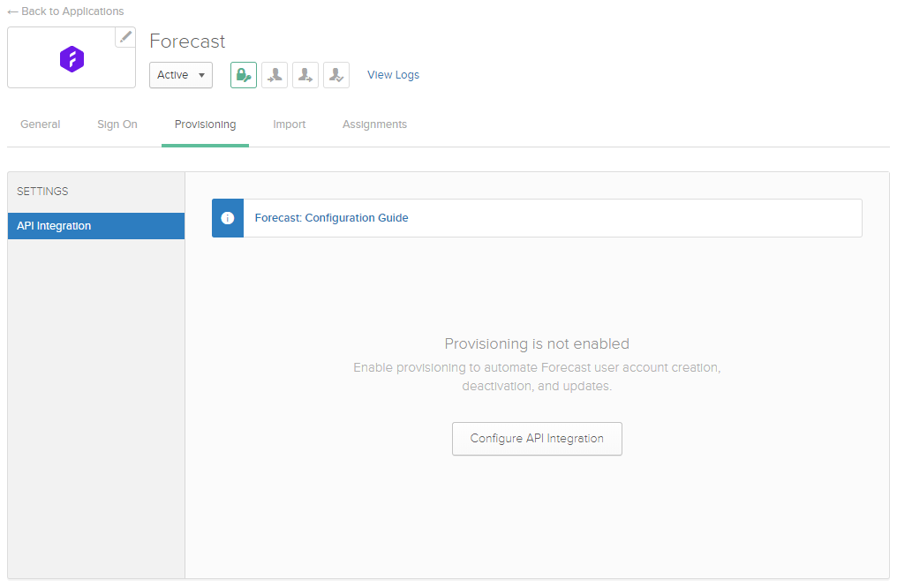Viewport: 897px width, 588px height.
Task: Click Configure API Integration button
Action: pos(537,439)
